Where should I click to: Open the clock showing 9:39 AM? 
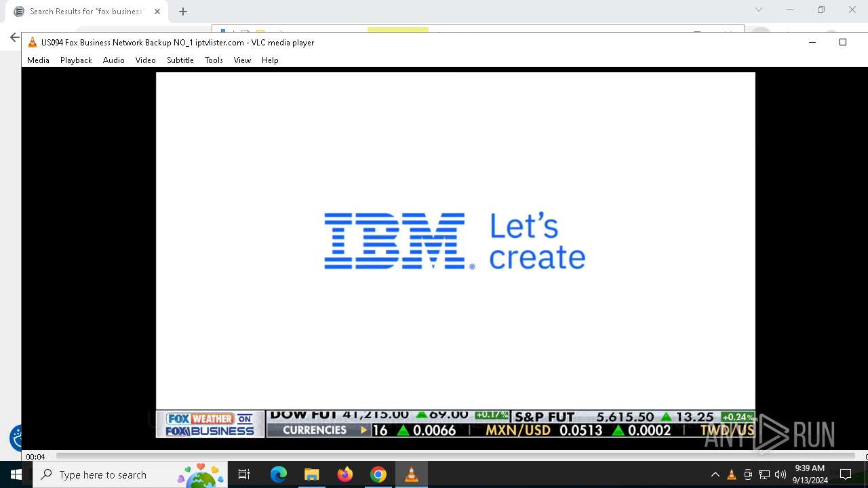click(810, 474)
